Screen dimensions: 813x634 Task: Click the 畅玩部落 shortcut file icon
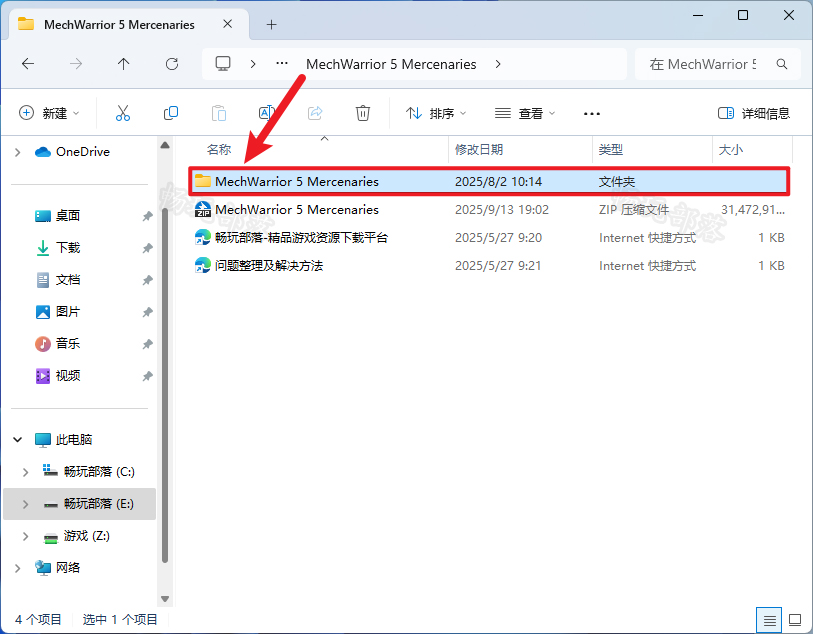(203, 237)
